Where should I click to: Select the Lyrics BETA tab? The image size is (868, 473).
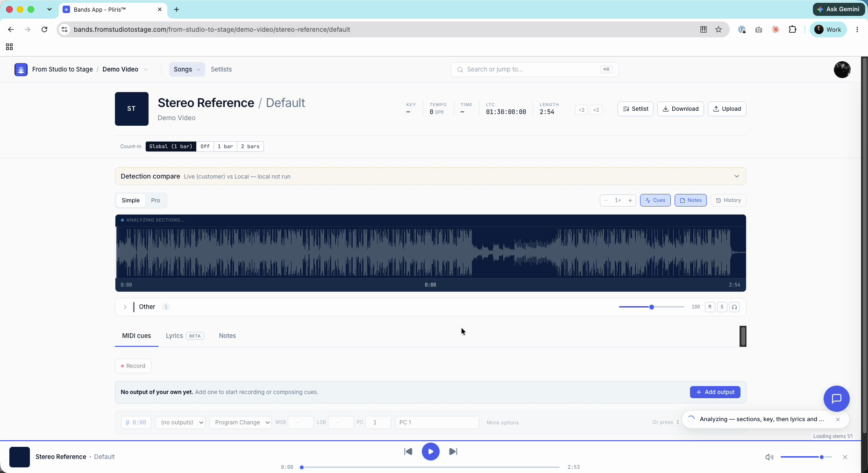pos(185,336)
